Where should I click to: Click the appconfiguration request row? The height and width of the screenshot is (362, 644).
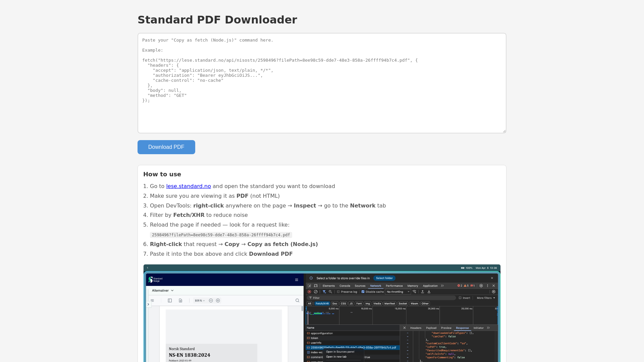[x=353, y=334]
